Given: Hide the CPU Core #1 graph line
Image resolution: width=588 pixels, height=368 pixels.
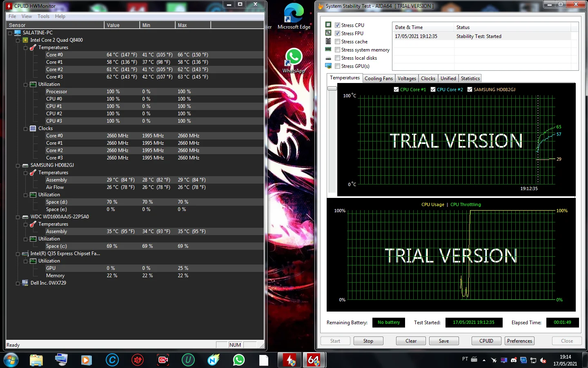Looking at the screenshot, I should click(396, 90).
